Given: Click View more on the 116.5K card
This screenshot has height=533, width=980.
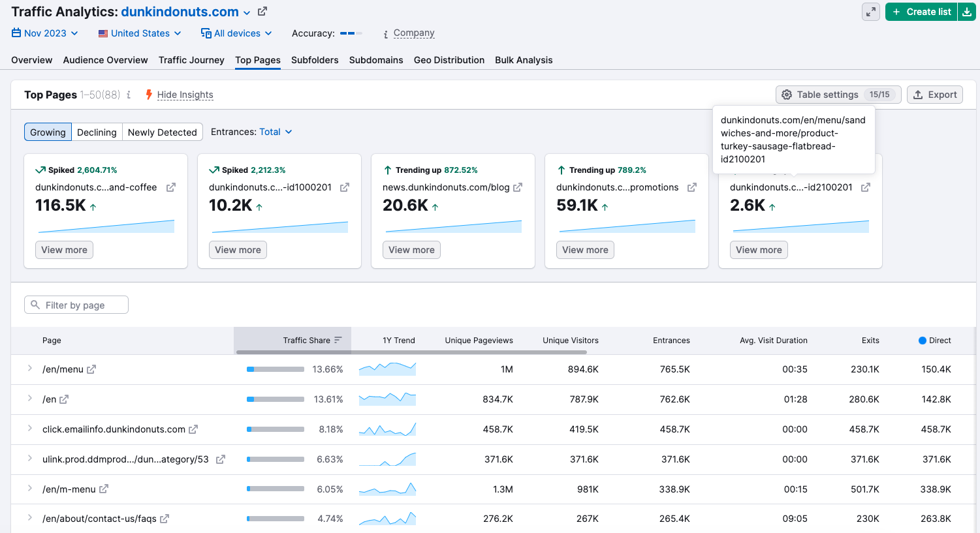Looking at the screenshot, I should click(64, 250).
